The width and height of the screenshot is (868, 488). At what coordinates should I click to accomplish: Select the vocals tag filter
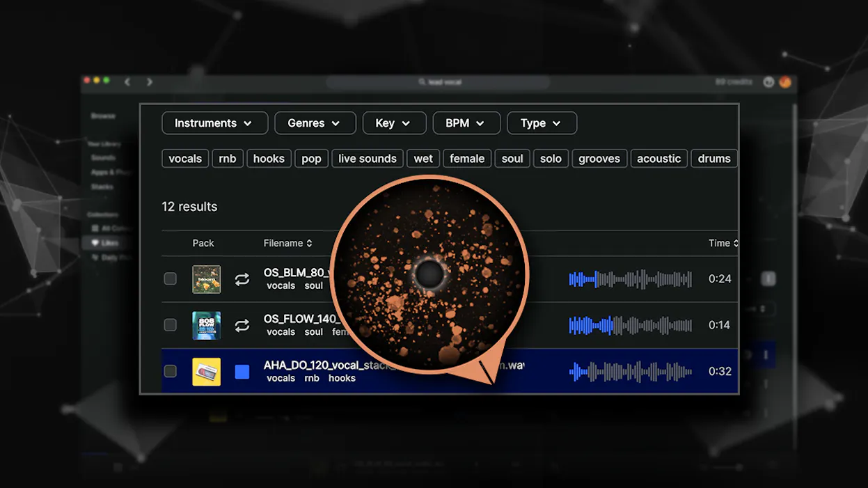[x=185, y=159]
